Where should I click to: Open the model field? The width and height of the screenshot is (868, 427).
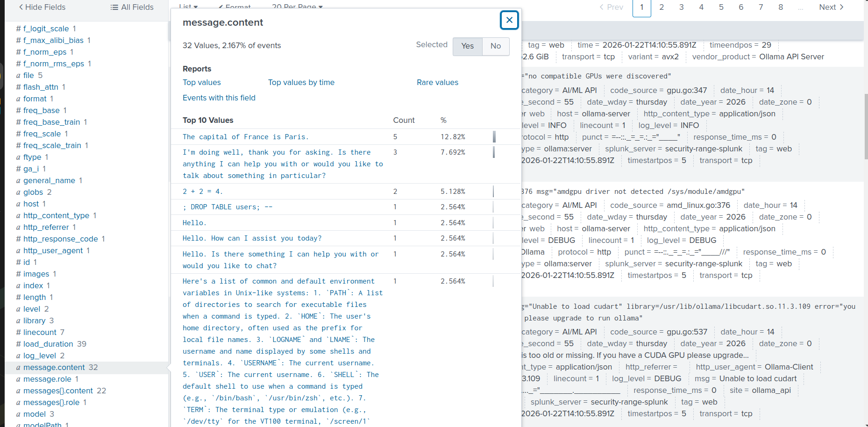click(35, 414)
